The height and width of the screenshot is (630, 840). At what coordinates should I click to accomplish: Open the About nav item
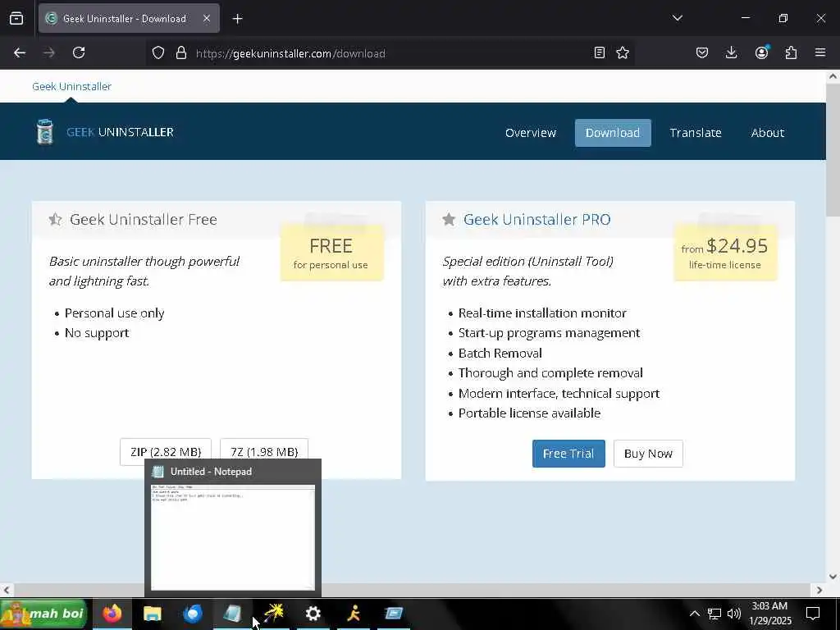pyautogui.click(x=768, y=133)
